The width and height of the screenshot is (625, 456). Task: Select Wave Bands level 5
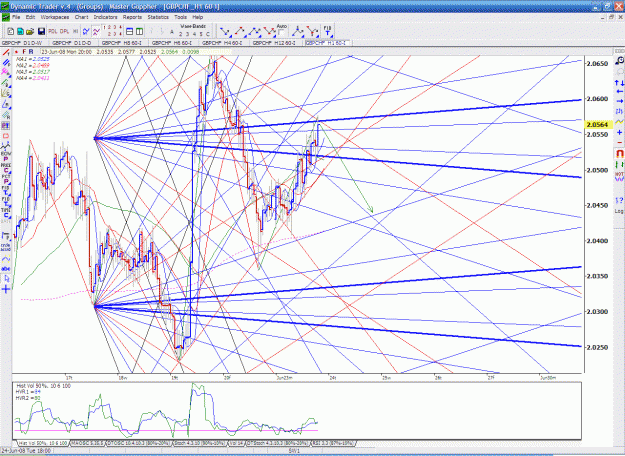coord(201,34)
